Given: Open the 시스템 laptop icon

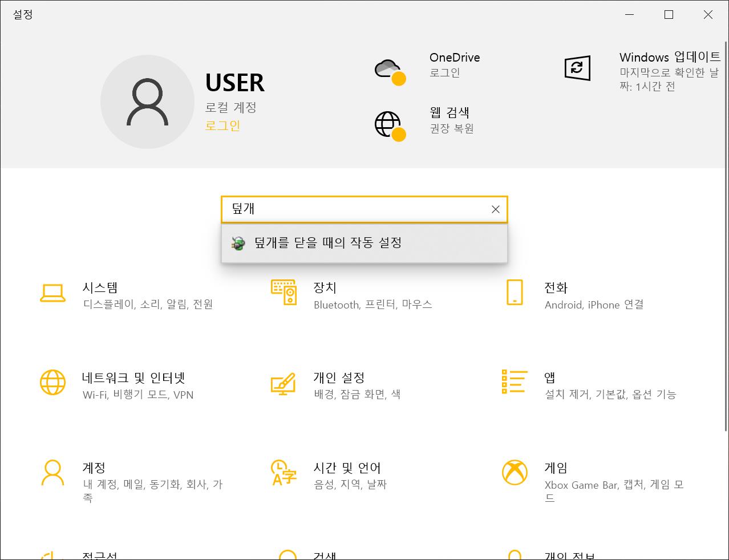Looking at the screenshot, I should pyautogui.click(x=52, y=293).
